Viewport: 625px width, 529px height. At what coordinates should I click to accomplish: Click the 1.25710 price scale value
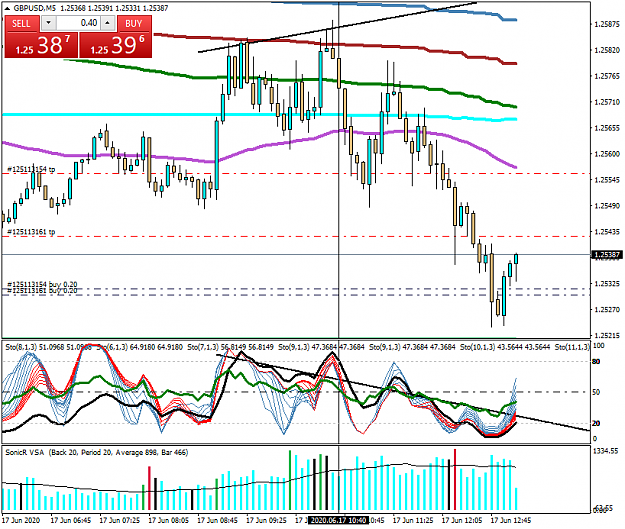click(x=607, y=102)
